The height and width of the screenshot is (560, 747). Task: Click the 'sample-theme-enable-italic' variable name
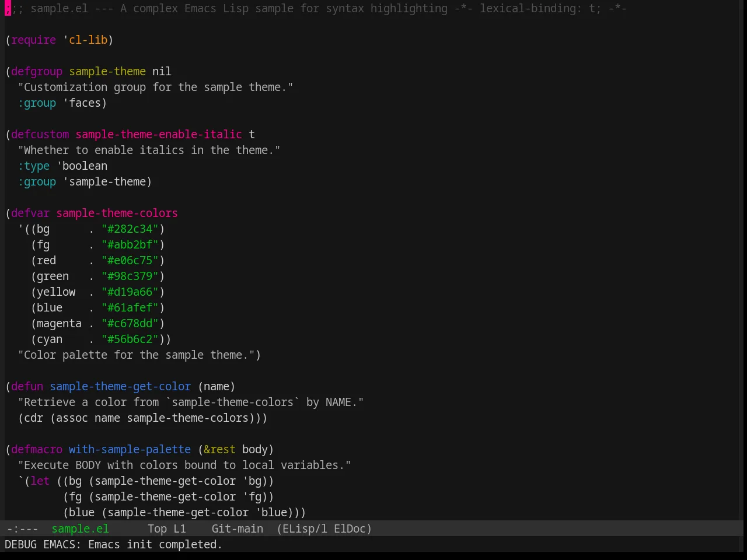tap(159, 134)
